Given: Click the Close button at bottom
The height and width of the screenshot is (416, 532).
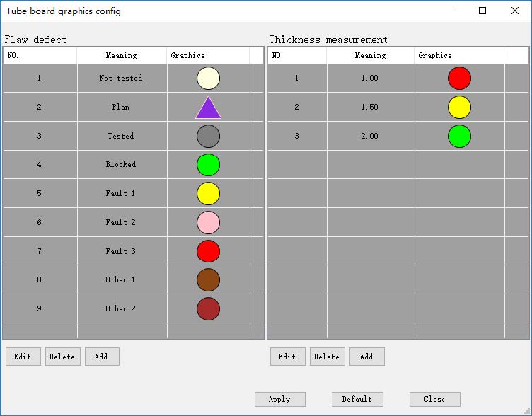Looking at the screenshot, I should [434, 399].
